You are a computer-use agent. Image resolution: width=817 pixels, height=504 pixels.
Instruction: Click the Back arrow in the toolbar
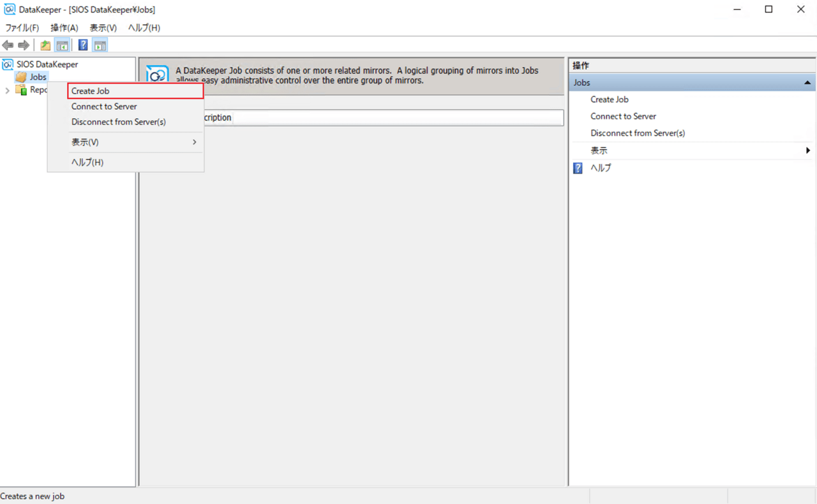click(8, 45)
